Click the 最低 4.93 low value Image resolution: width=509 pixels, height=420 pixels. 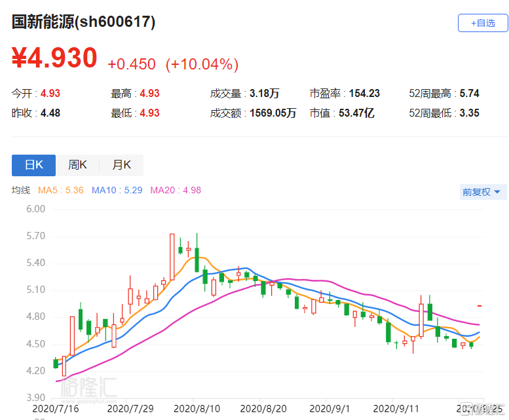(135, 113)
